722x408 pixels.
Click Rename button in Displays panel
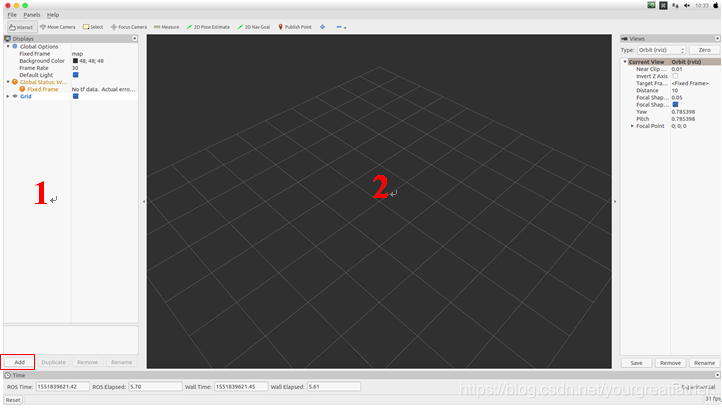(122, 362)
